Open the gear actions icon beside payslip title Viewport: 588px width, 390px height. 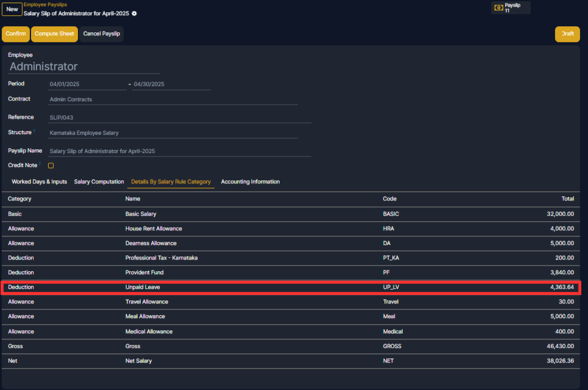coord(134,13)
